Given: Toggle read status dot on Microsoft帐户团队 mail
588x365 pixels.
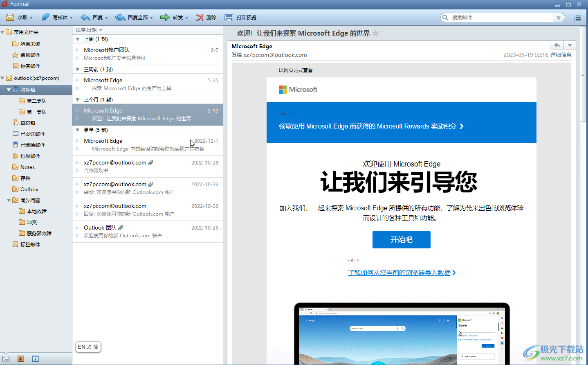Looking at the screenshot, I should 77,50.
